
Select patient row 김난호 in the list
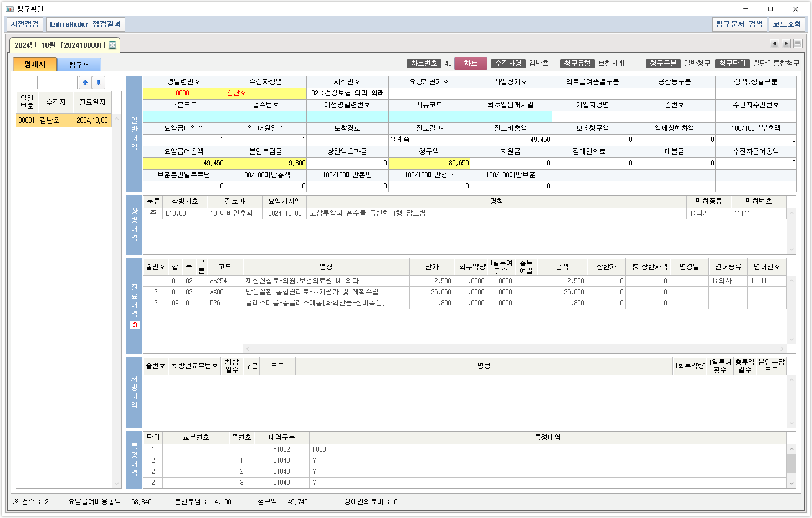[55, 120]
